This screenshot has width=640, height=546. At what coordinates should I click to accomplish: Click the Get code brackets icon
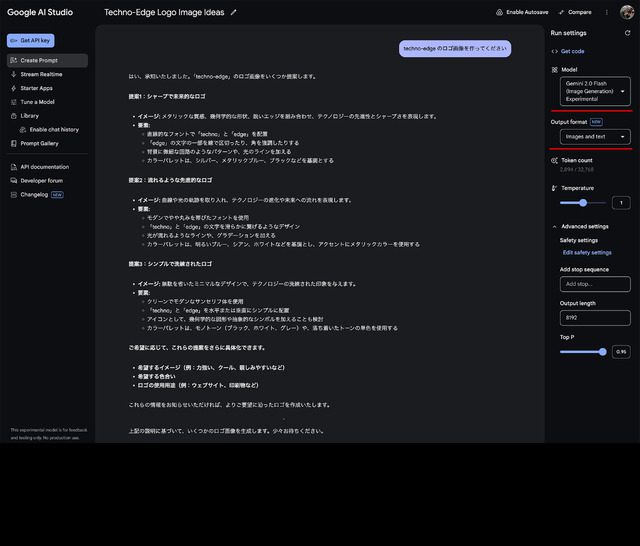click(554, 51)
